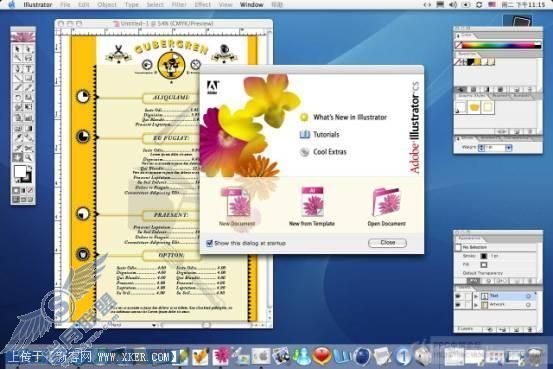This screenshot has height=369, width=553.
Task: Open the Cool Extras link
Action: [x=330, y=152]
